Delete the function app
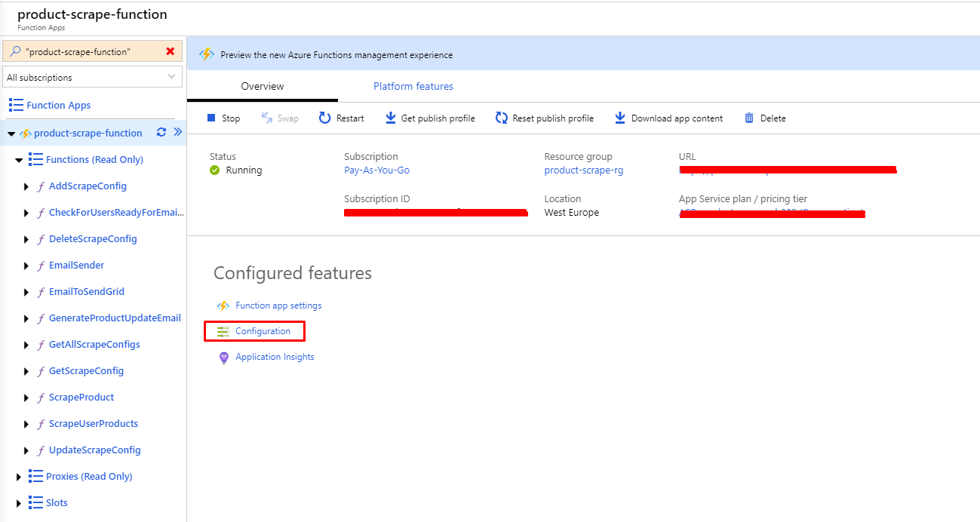The image size is (980, 522). tap(765, 118)
